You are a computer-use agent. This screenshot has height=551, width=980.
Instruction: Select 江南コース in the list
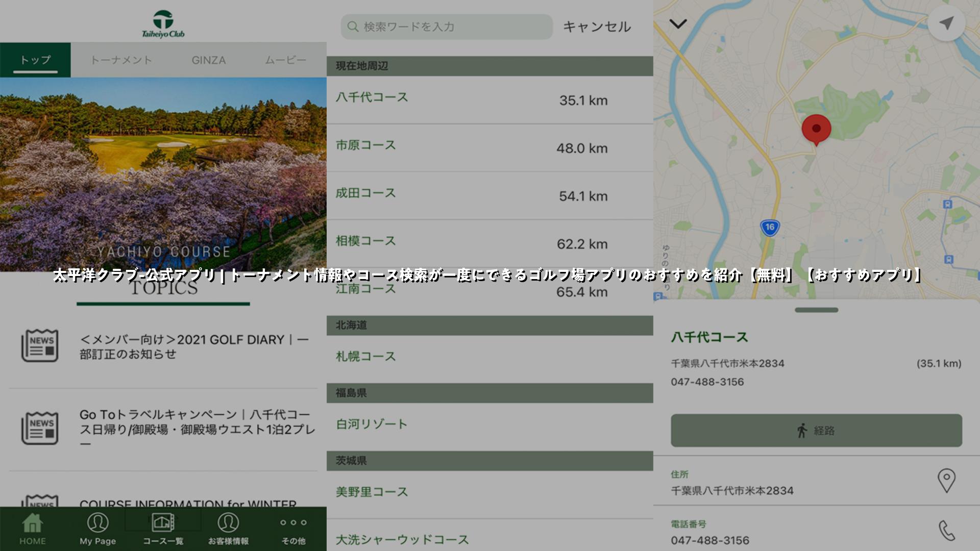pos(490,291)
